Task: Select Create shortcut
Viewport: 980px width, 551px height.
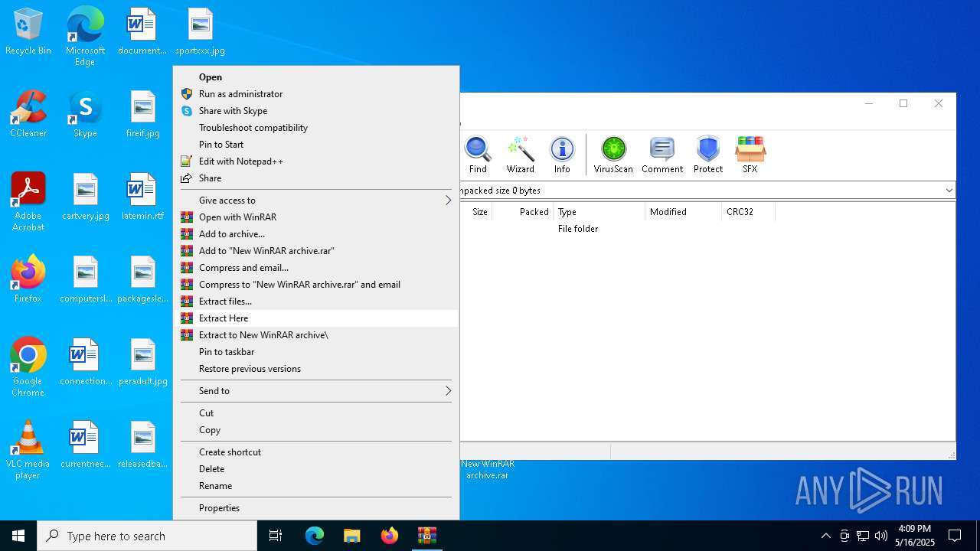Action: tap(316, 452)
